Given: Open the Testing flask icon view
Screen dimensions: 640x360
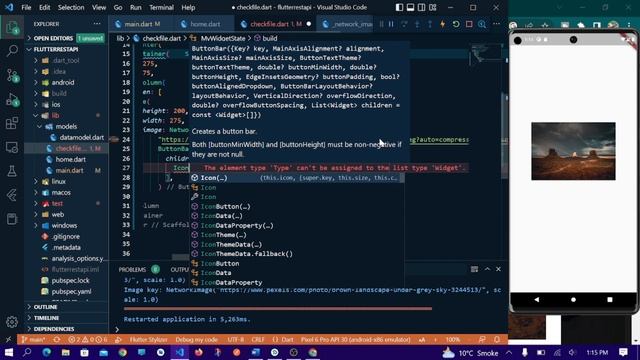Looking at the screenshot, I should (x=12, y=171).
